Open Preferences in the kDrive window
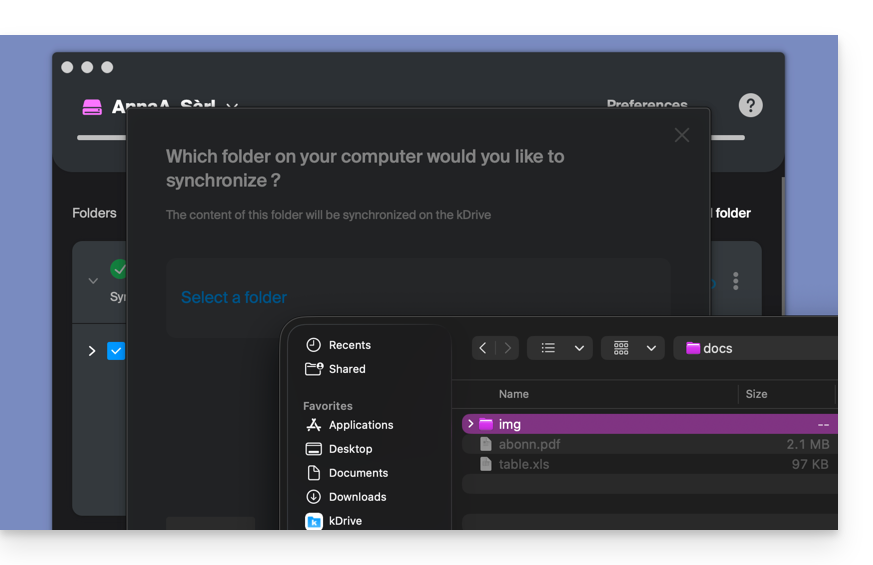The image size is (873, 565). tap(647, 105)
